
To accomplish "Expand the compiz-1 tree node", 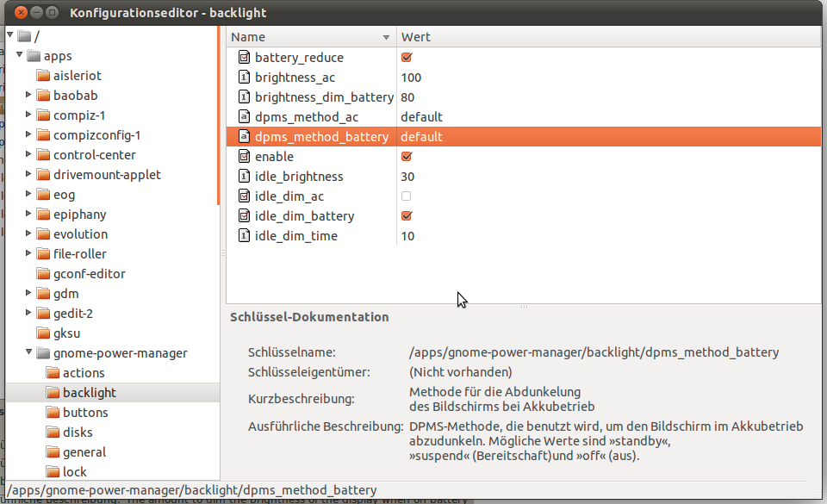I will tap(28, 115).
